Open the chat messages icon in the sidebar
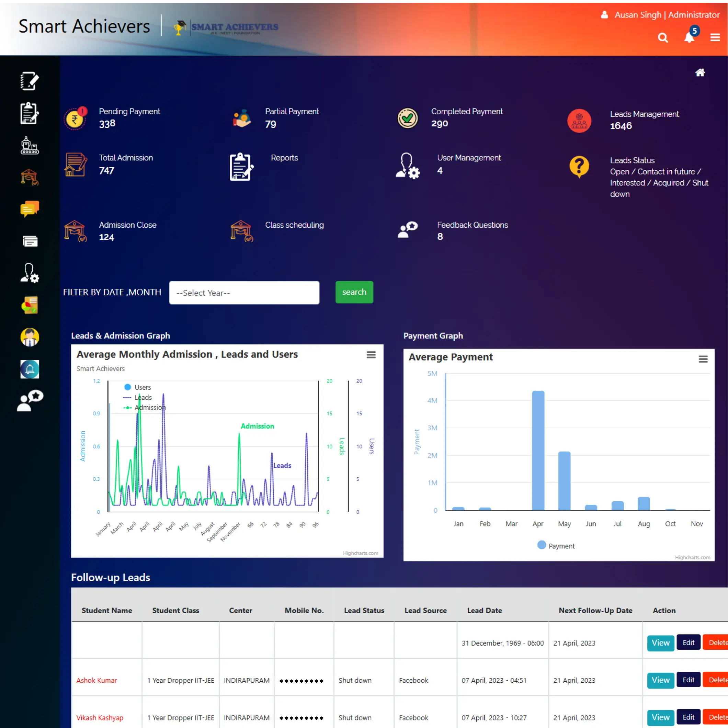 coord(30,209)
